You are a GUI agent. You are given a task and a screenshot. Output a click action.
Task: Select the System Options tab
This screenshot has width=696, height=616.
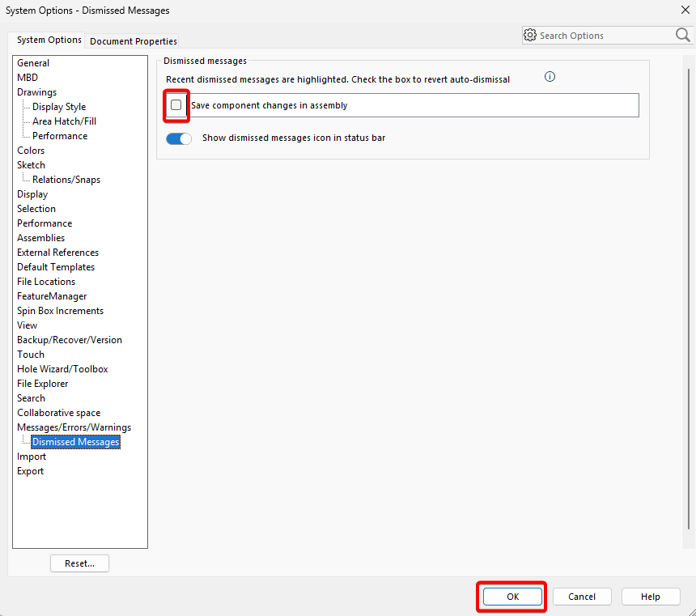(49, 40)
